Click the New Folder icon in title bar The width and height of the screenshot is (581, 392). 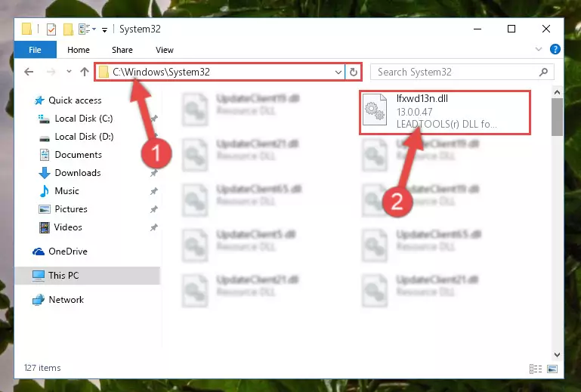click(x=68, y=29)
